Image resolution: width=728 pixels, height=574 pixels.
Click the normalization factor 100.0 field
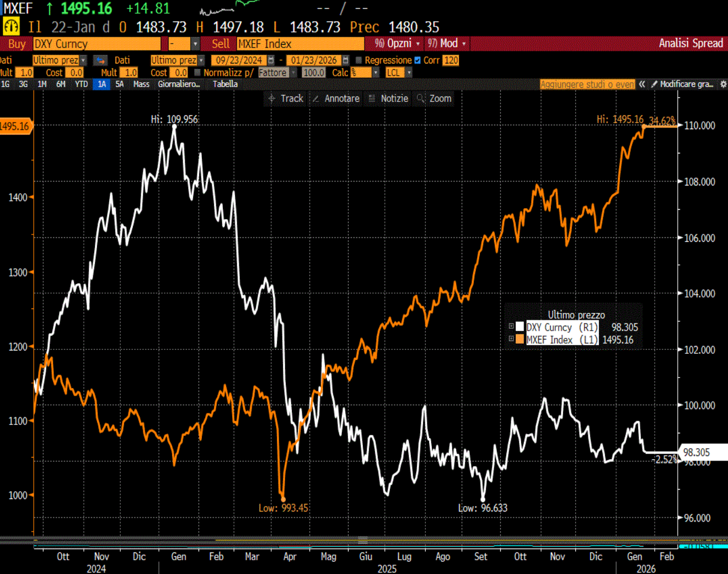(314, 72)
